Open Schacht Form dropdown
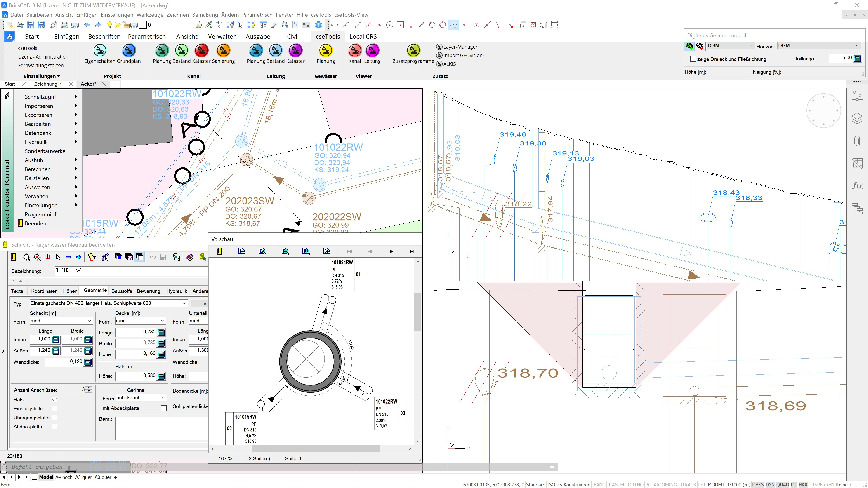Viewport: 868px width, 488px height. [61, 321]
